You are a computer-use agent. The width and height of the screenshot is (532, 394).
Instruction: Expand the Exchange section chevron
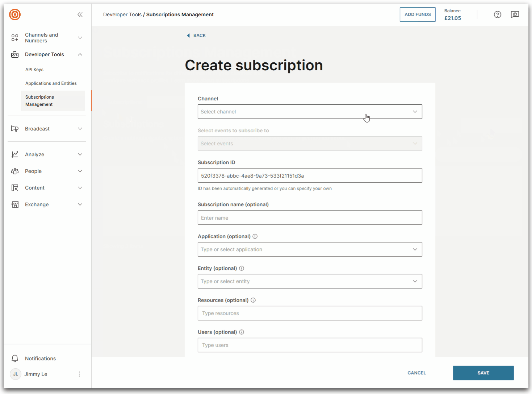(x=80, y=204)
